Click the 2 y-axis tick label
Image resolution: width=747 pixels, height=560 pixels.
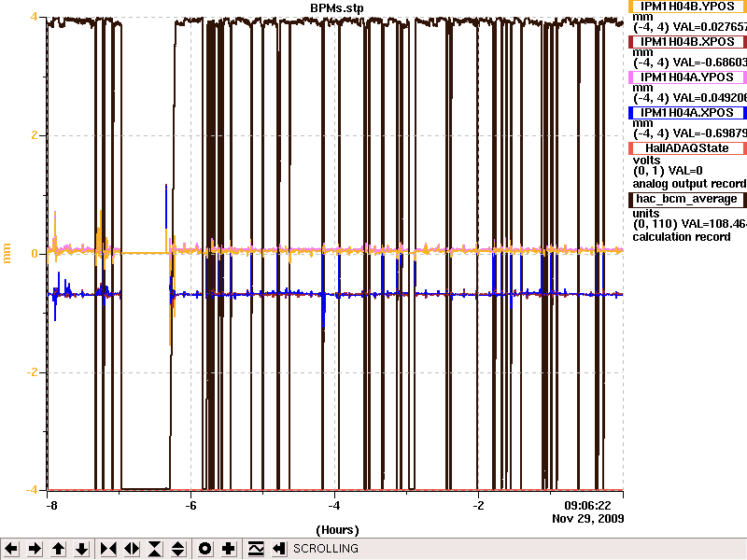pyautogui.click(x=34, y=135)
